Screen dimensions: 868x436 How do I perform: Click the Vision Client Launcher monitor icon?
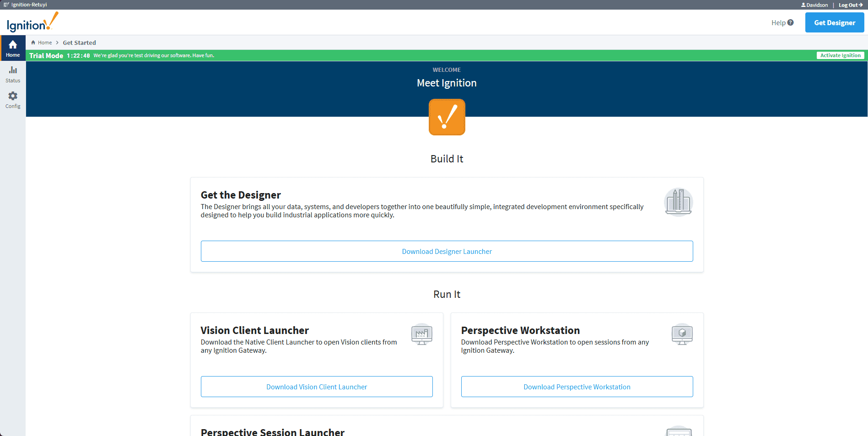[x=421, y=334]
